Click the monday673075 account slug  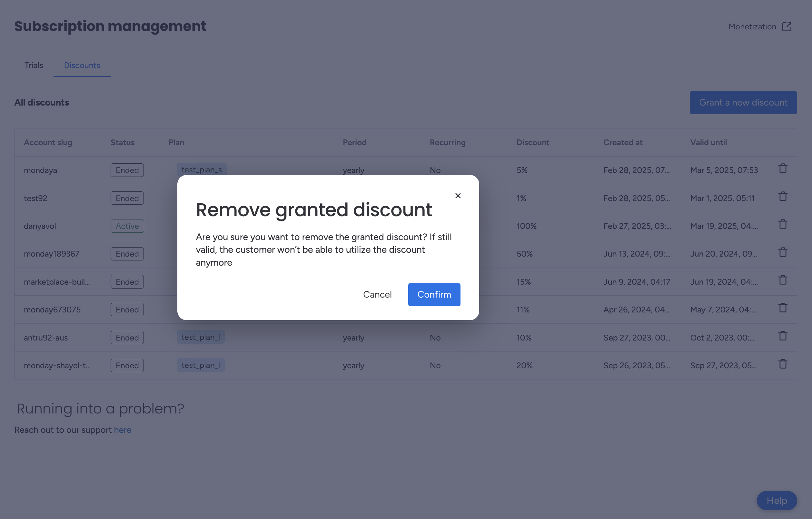click(x=52, y=310)
